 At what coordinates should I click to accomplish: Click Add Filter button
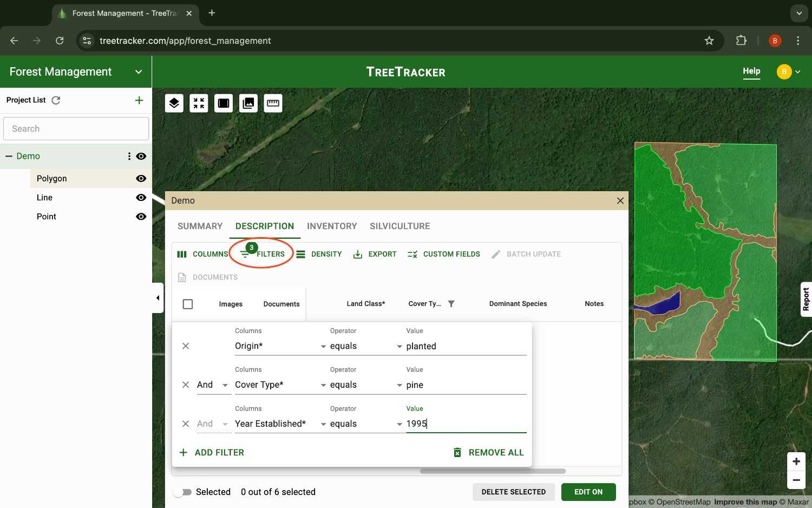[x=212, y=453]
